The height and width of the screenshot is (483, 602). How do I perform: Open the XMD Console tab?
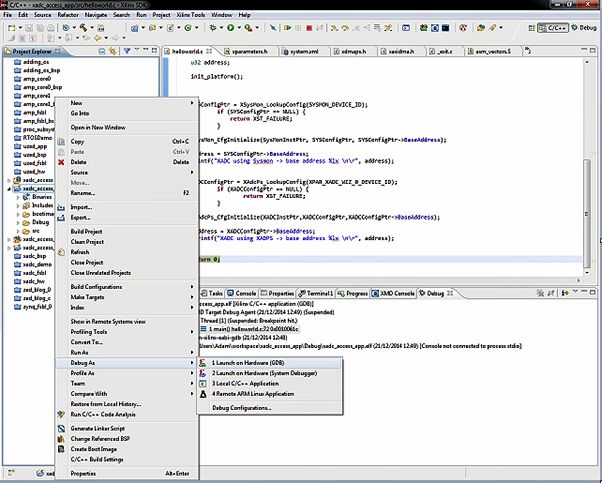click(393, 293)
